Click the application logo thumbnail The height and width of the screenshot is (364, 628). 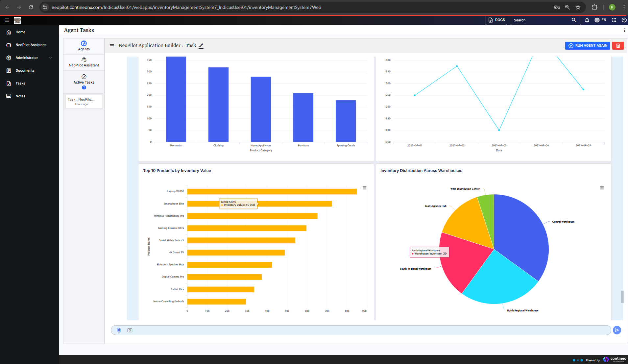click(x=17, y=20)
